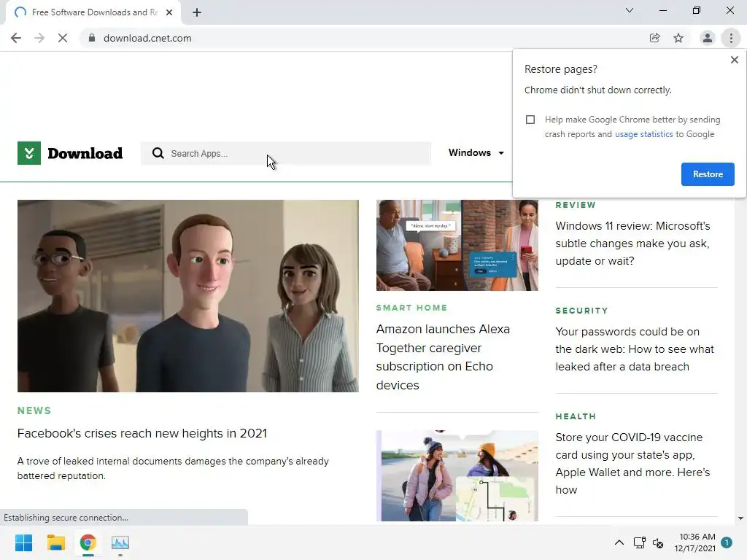Click the forward navigation arrow
The height and width of the screenshot is (560, 747).
coord(39,38)
